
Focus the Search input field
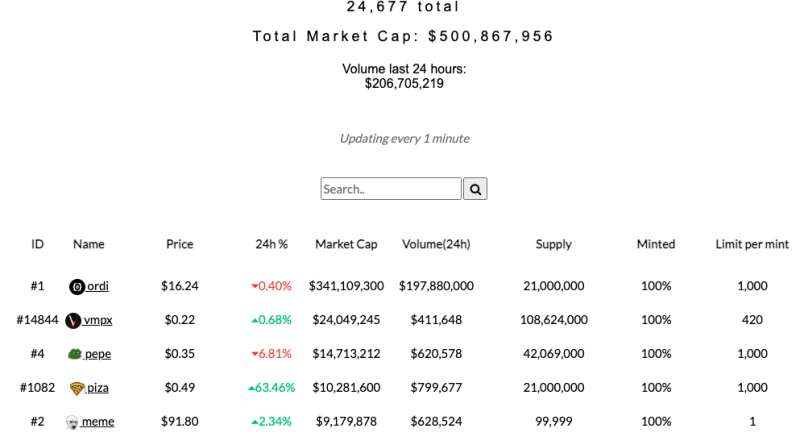point(391,189)
